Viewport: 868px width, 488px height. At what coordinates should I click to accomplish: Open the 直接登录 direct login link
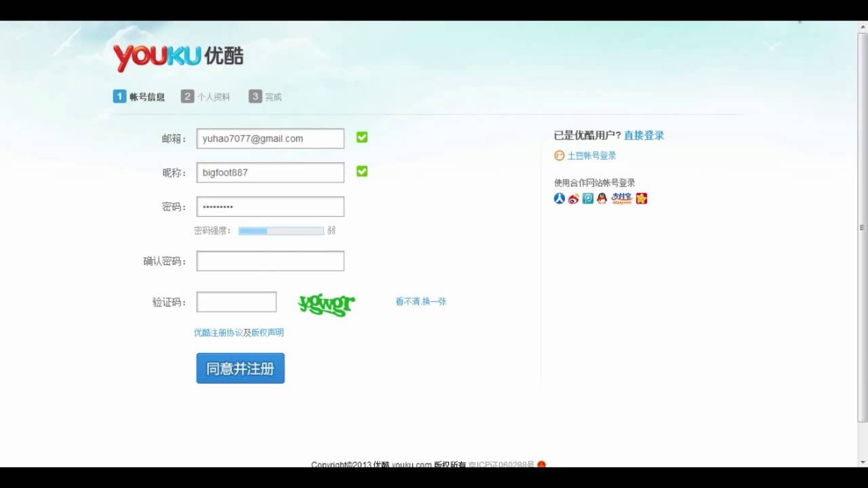coord(644,135)
